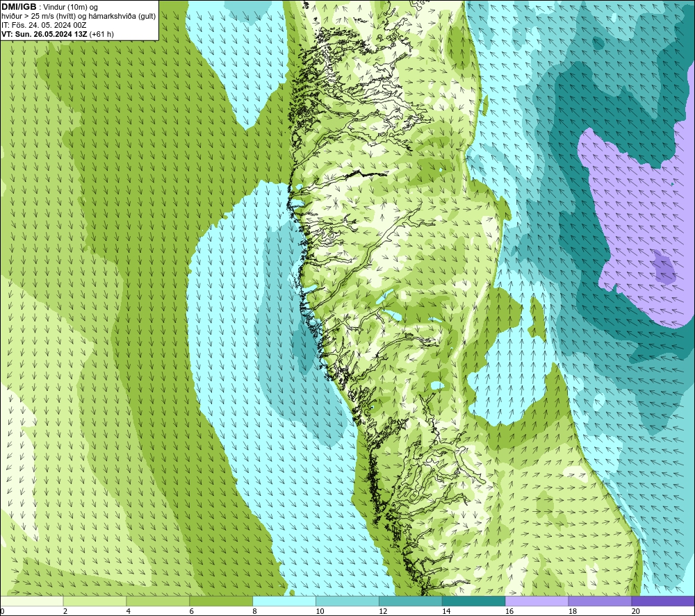Click the initial time 'IT: Fös. 24. 05. 2024 00Z' line
695x616 pixels.
44,25
